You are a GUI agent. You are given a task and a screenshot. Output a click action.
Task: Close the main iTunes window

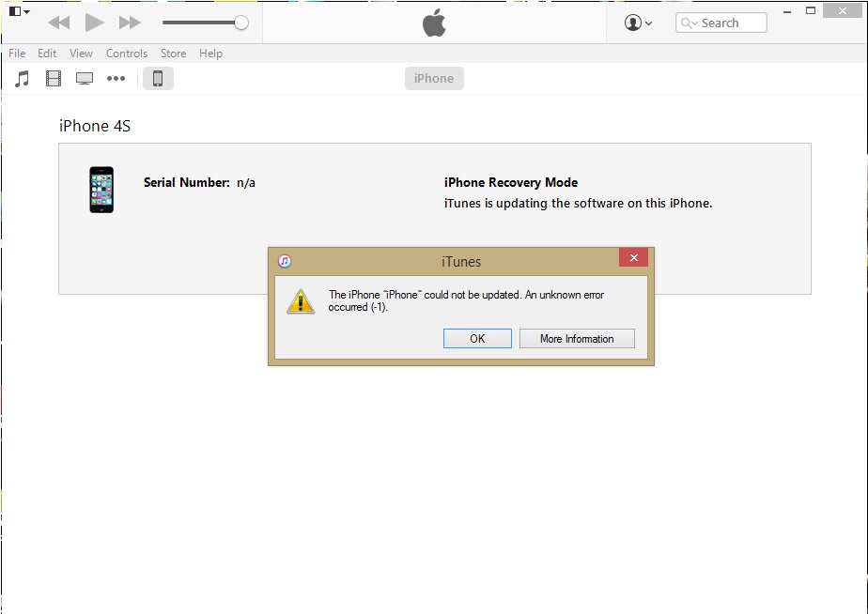[842, 10]
